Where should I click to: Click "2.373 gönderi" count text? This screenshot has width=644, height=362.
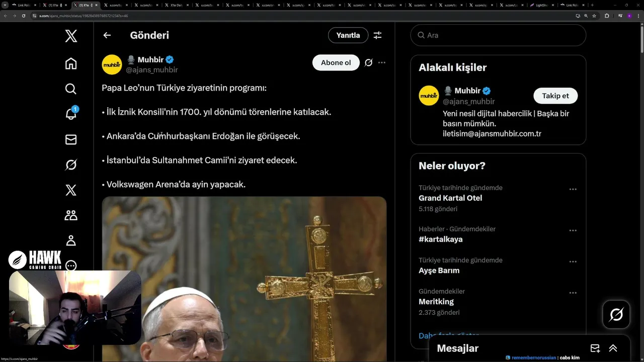[439, 313]
